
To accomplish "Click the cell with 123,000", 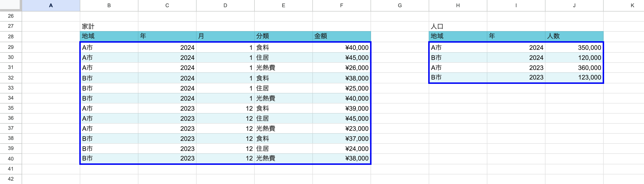I will 574,78.
